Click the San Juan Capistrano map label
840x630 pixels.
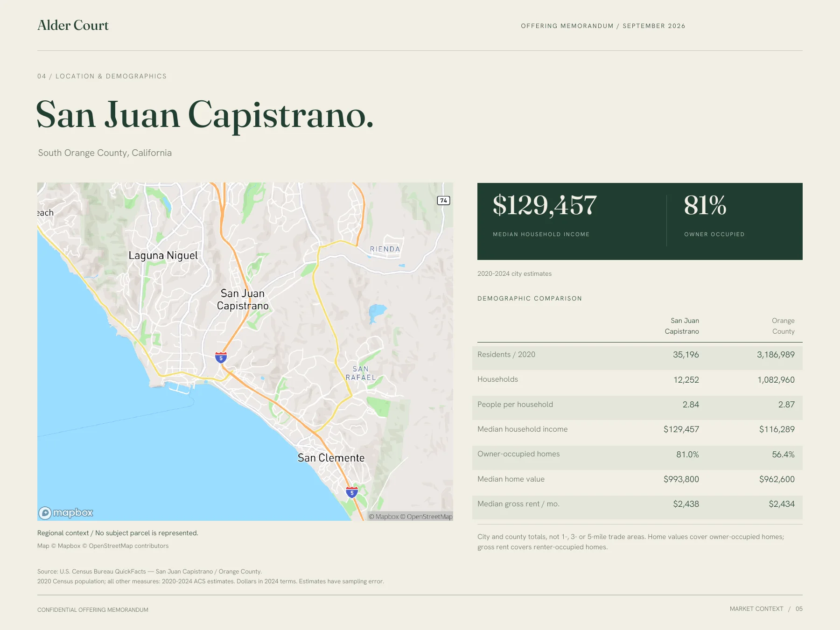[x=243, y=300]
